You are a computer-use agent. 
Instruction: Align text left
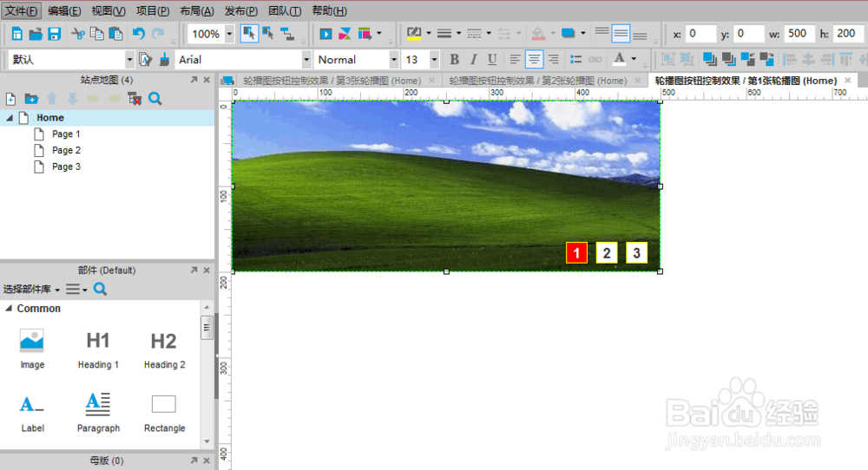[515, 59]
